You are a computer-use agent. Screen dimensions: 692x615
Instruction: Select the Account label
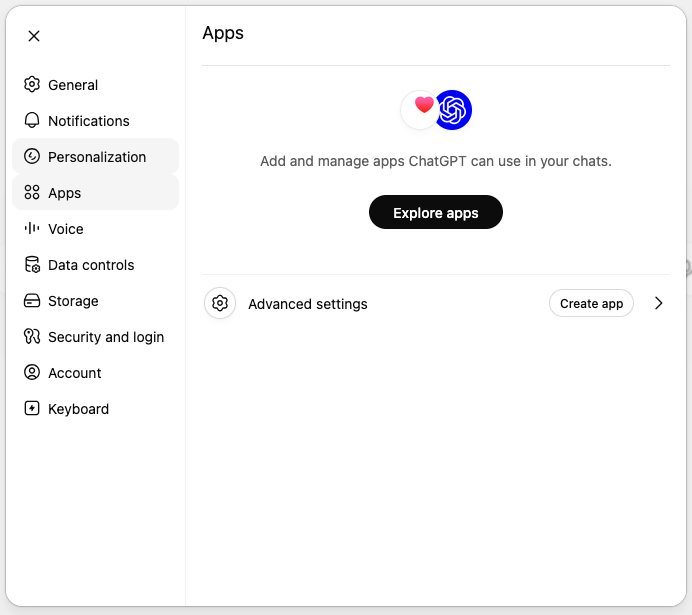click(75, 373)
